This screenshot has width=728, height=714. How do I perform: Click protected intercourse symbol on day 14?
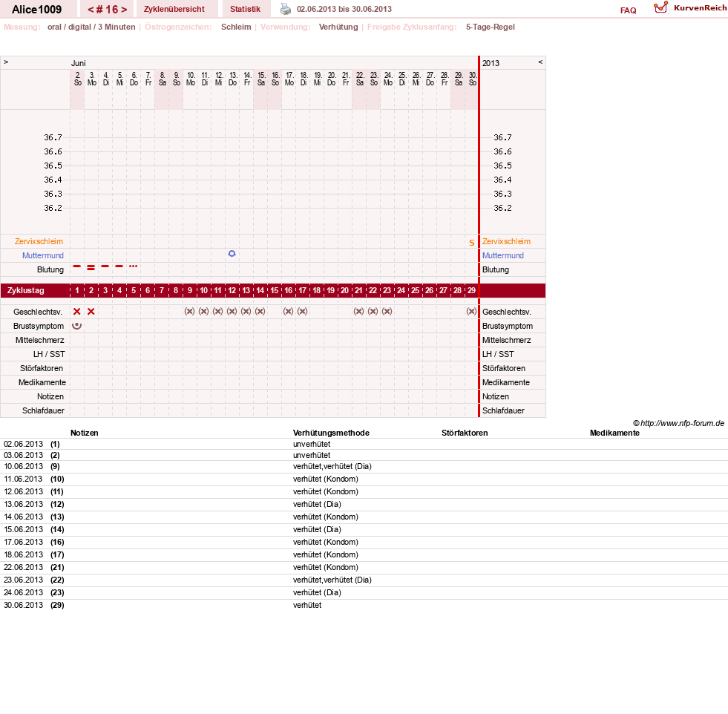point(260,311)
